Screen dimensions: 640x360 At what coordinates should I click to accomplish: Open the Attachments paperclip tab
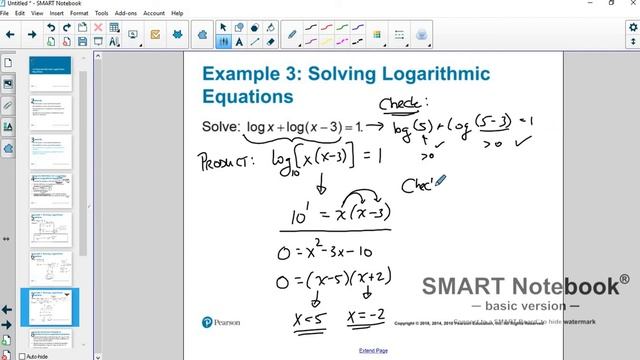8,106
